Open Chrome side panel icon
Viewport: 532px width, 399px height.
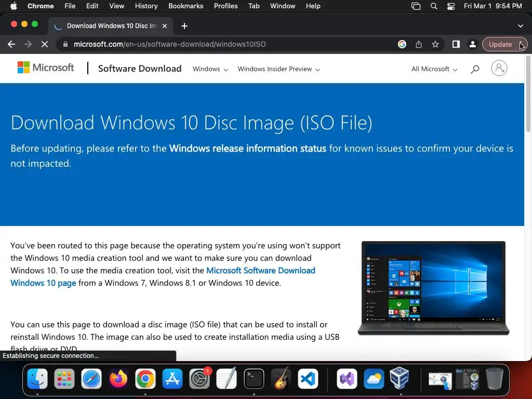pyautogui.click(x=456, y=45)
